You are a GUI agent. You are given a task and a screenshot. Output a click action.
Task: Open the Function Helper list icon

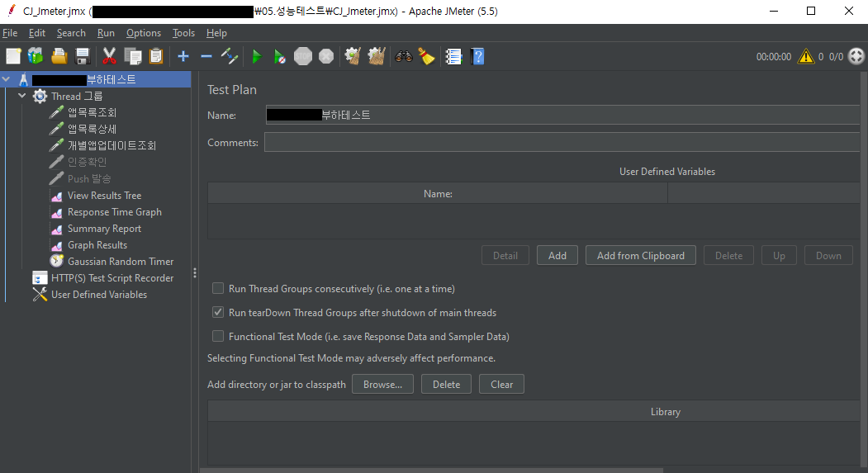point(453,56)
